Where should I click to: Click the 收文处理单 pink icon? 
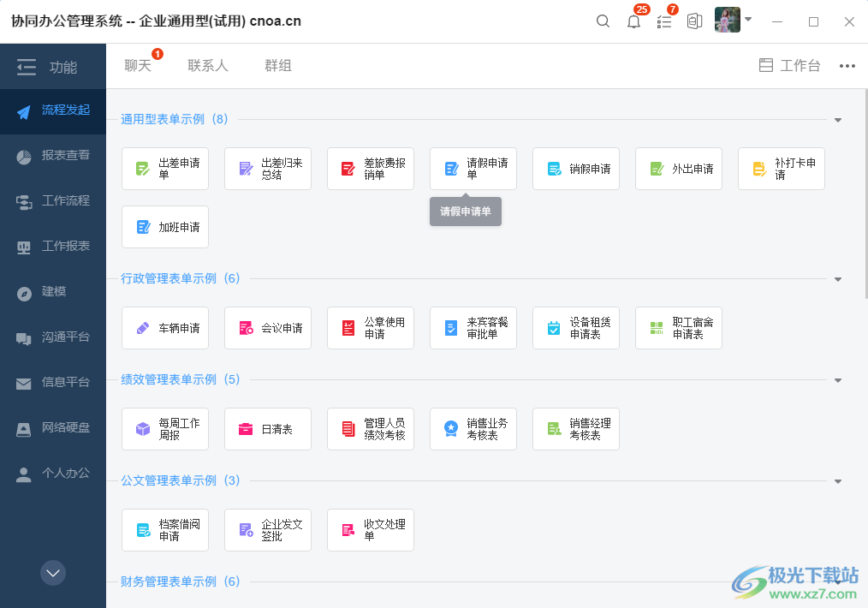tap(348, 530)
